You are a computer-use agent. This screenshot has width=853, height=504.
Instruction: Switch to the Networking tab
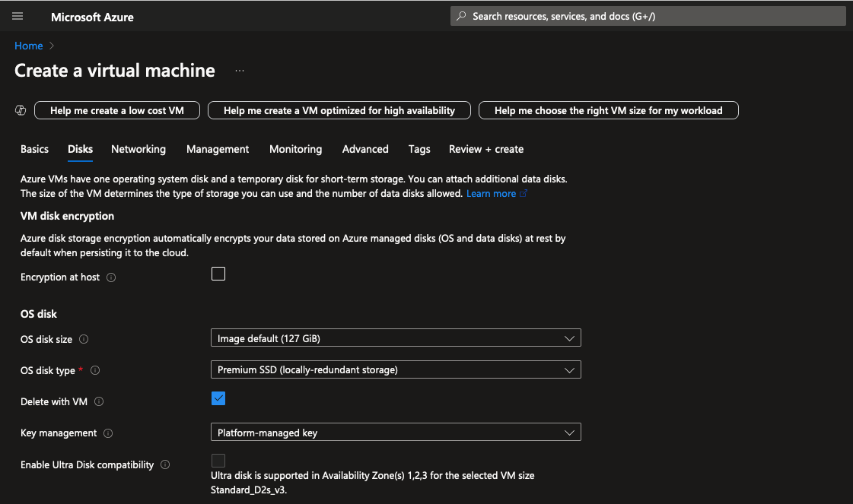138,149
